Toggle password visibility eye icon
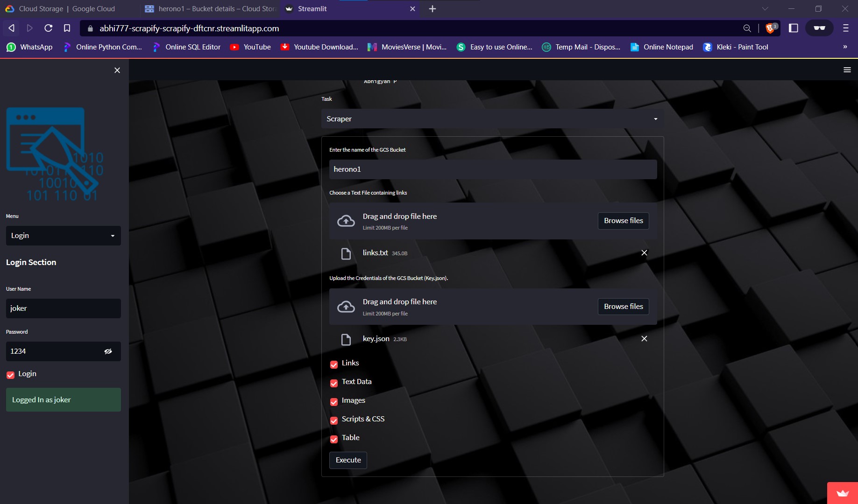This screenshot has width=858, height=504. coord(108,351)
